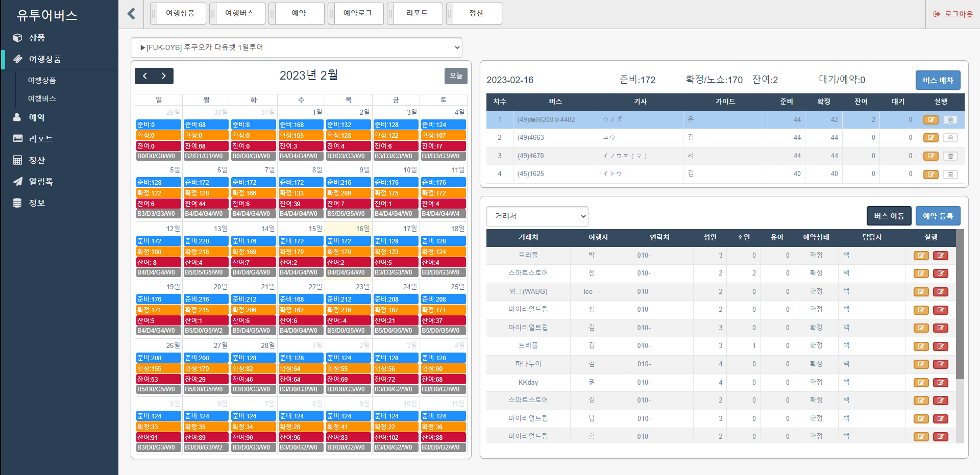The image size is (980, 475).
Task: Click the 오늘 today button
Action: pyautogui.click(x=456, y=76)
